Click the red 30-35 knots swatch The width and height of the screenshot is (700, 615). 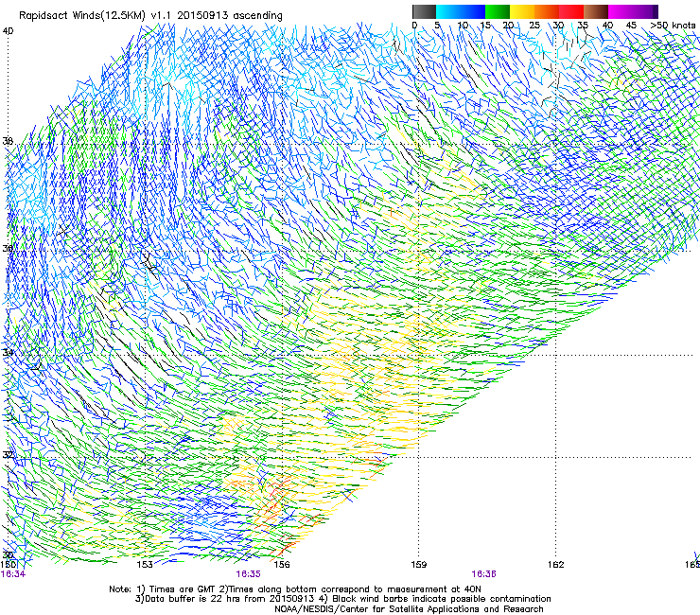571,11
